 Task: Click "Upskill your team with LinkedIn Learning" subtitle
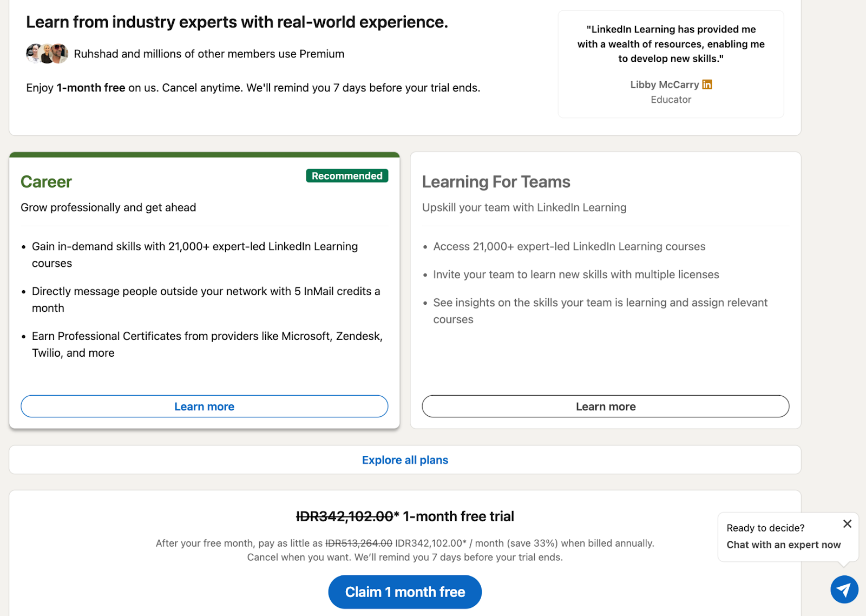(524, 207)
